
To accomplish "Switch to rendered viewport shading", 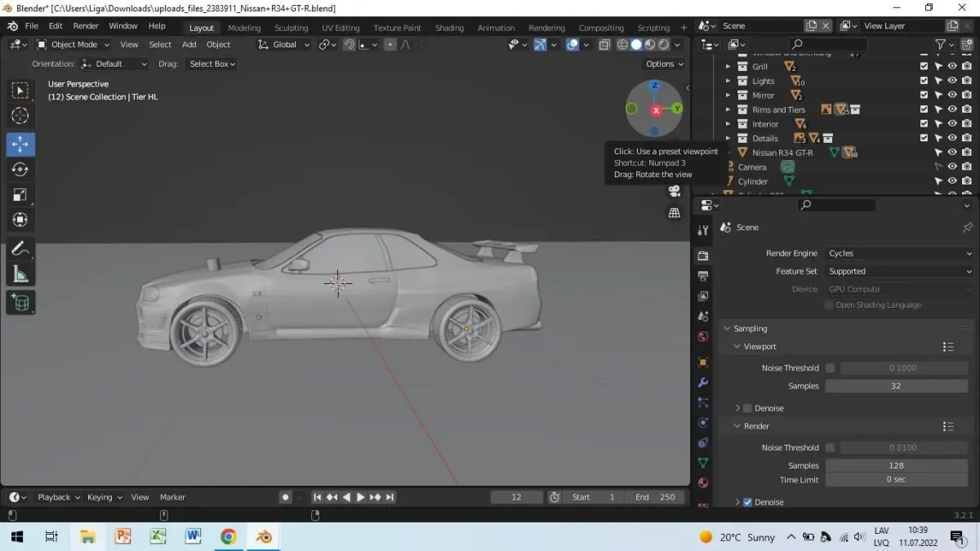I will [664, 45].
